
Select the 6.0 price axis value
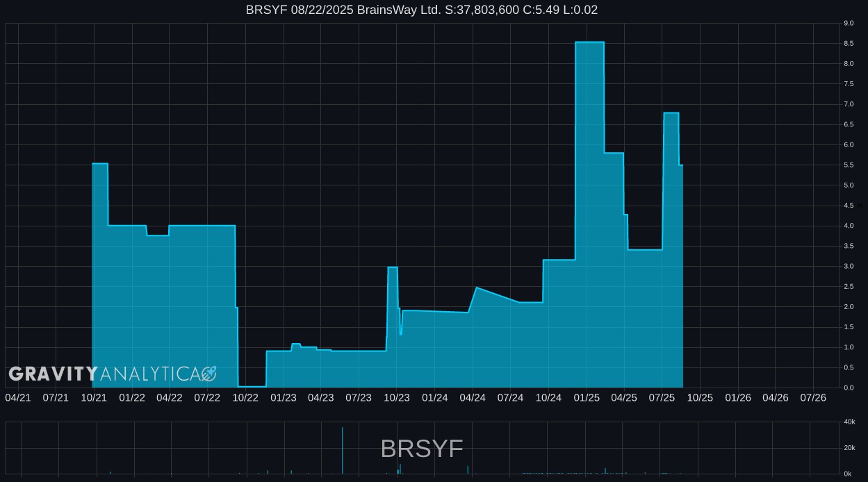point(849,145)
